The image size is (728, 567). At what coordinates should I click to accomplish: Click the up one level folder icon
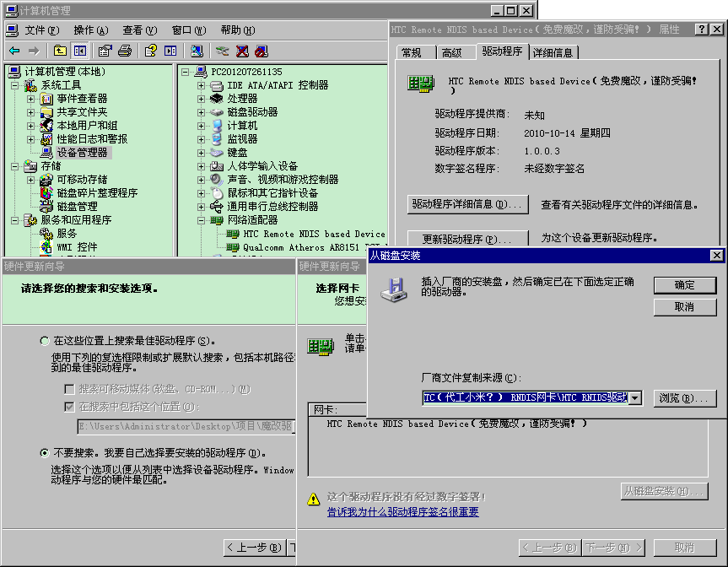60,51
